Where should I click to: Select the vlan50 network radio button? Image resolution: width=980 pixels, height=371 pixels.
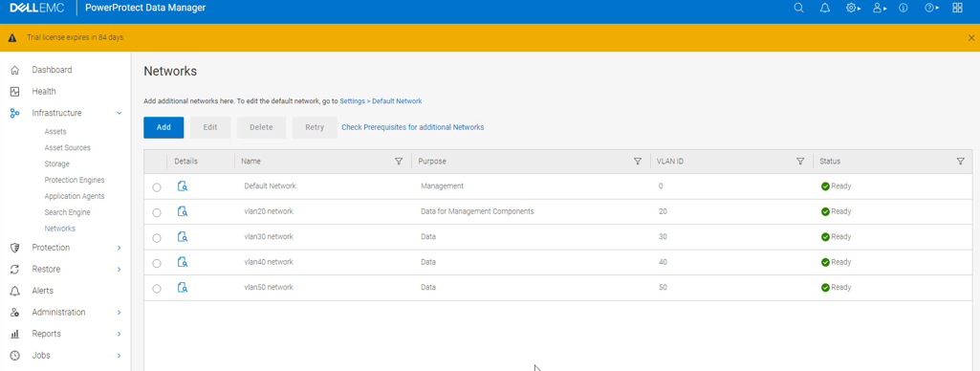coord(156,289)
